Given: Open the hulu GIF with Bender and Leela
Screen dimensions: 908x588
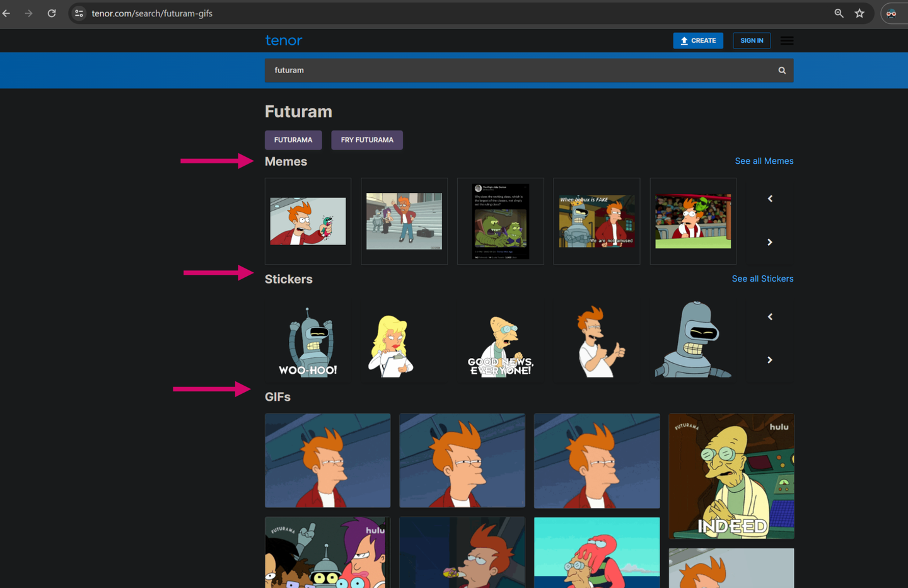Looking at the screenshot, I should tap(328, 553).
